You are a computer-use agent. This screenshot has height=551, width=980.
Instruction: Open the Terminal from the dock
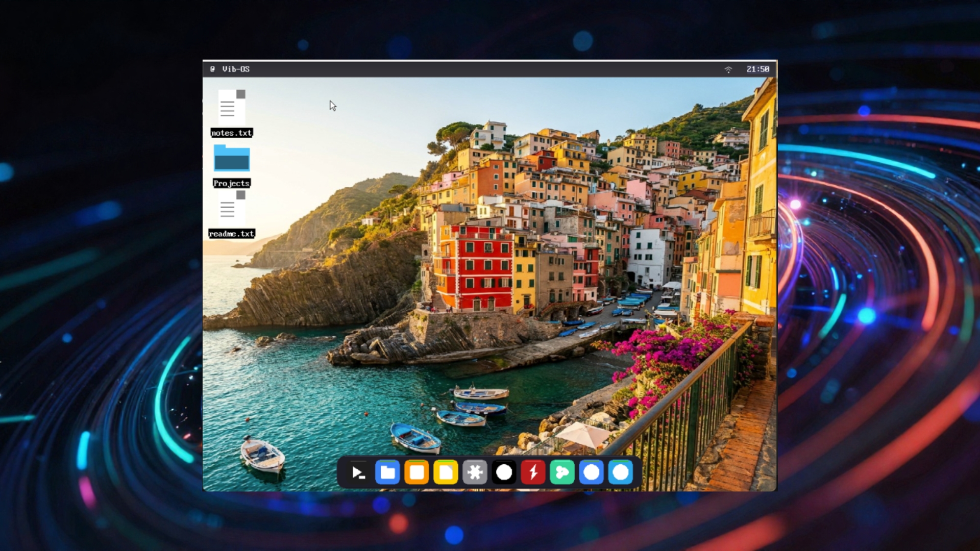click(x=358, y=472)
